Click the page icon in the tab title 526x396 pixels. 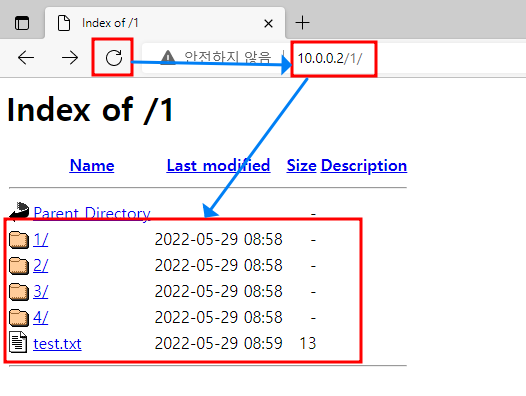pos(64,23)
